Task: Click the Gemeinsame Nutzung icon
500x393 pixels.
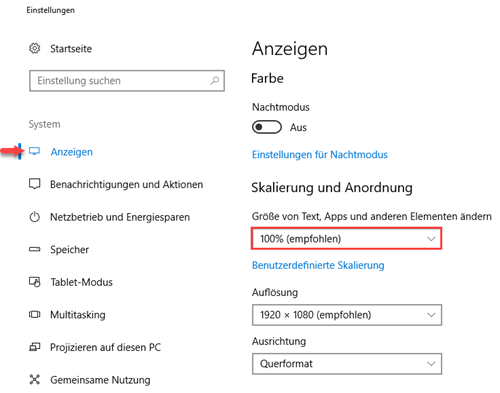Action: (x=34, y=379)
